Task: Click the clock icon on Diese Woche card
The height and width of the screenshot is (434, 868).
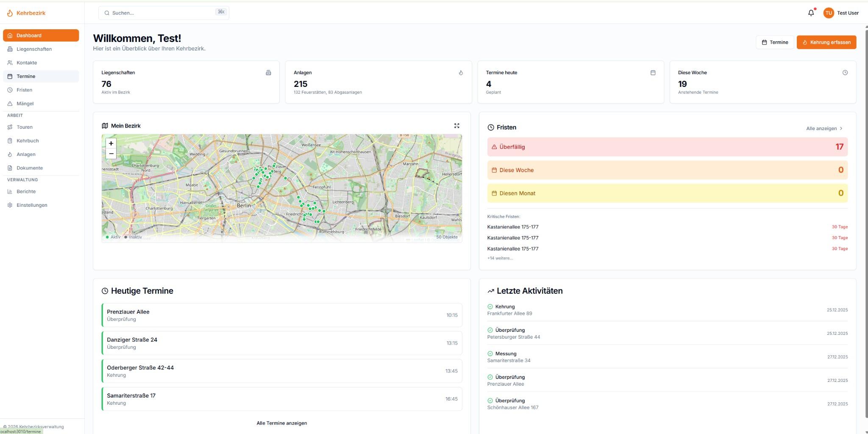Action: point(845,72)
